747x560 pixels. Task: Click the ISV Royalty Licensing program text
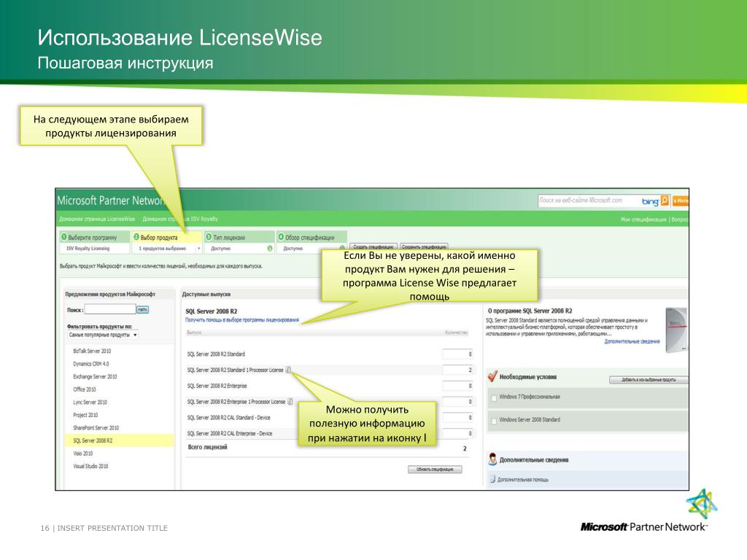click(88, 249)
